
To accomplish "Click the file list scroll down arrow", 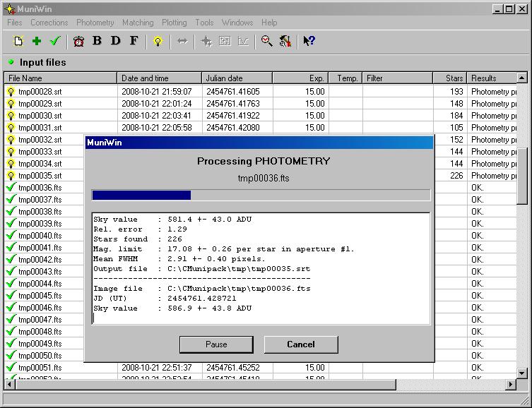I will [522, 373].
